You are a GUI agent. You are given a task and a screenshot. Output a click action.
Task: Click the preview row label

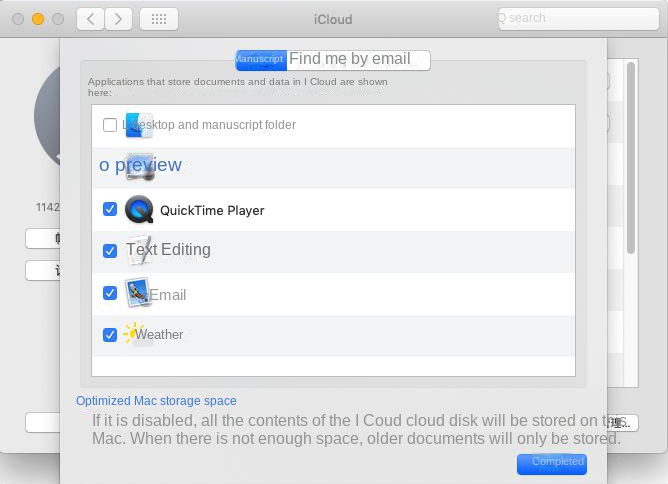click(x=140, y=165)
